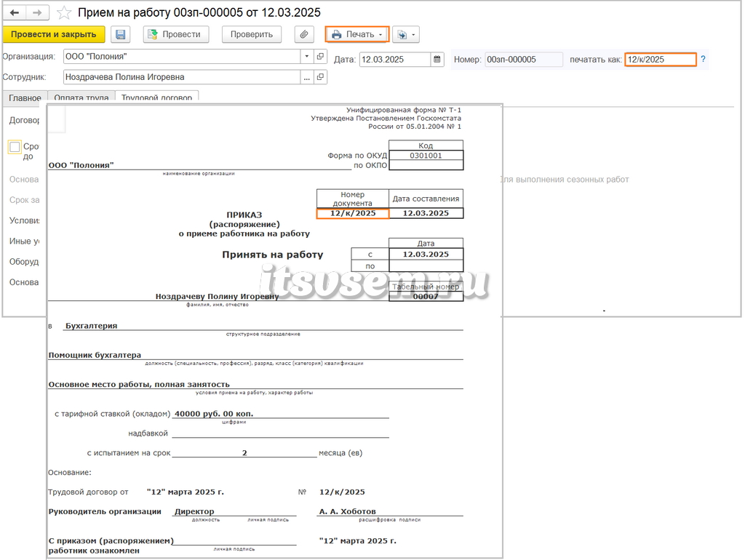Click the salary '40000 руб. 00 коп.'
The width and height of the screenshot is (745, 560).
[x=214, y=414]
